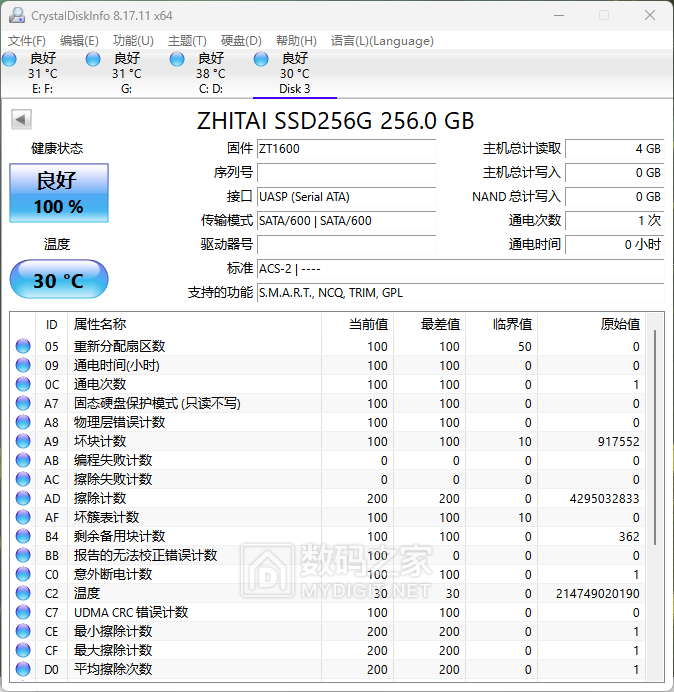674x692 pixels.
Task: Click status orb for attribute CF
Action: click(x=23, y=650)
